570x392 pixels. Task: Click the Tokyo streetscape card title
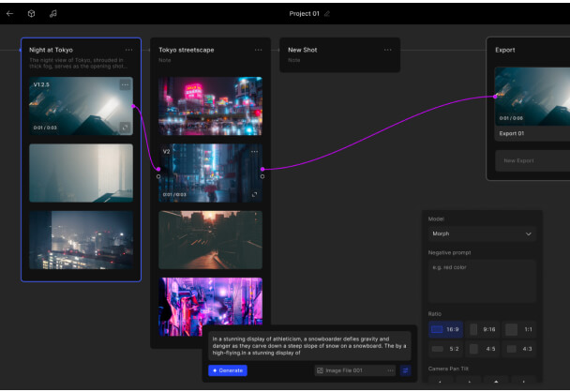187,50
